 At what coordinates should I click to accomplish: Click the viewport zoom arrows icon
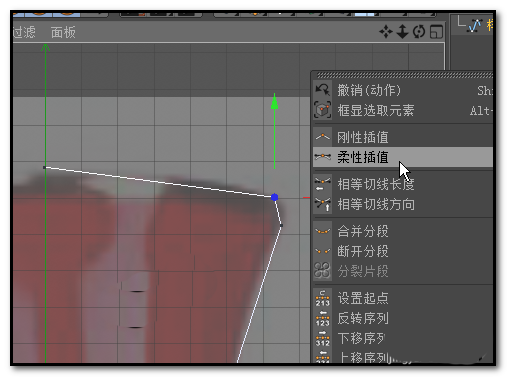point(403,32)
